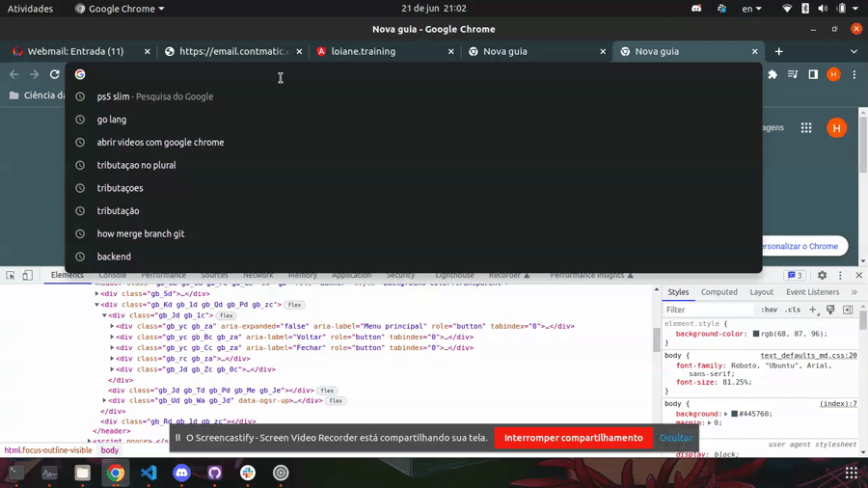Expand the div gb_5d node
Image resolution: width=868 pixels, height=488 pixels.
click(96, 294)
